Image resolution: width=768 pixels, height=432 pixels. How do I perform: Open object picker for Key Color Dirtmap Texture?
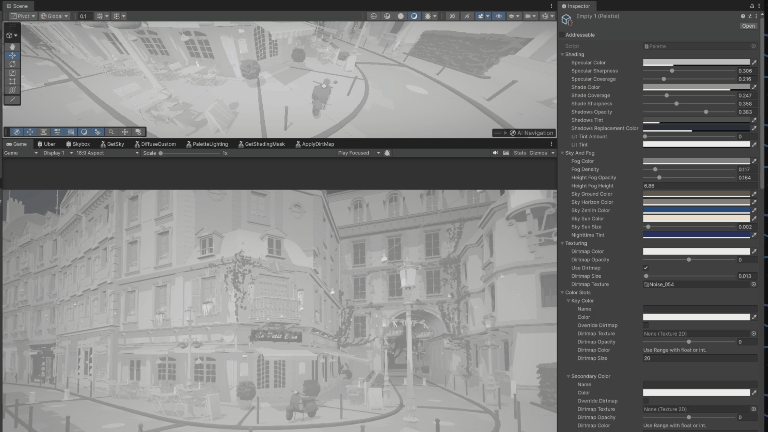click(x=754, y=334)
